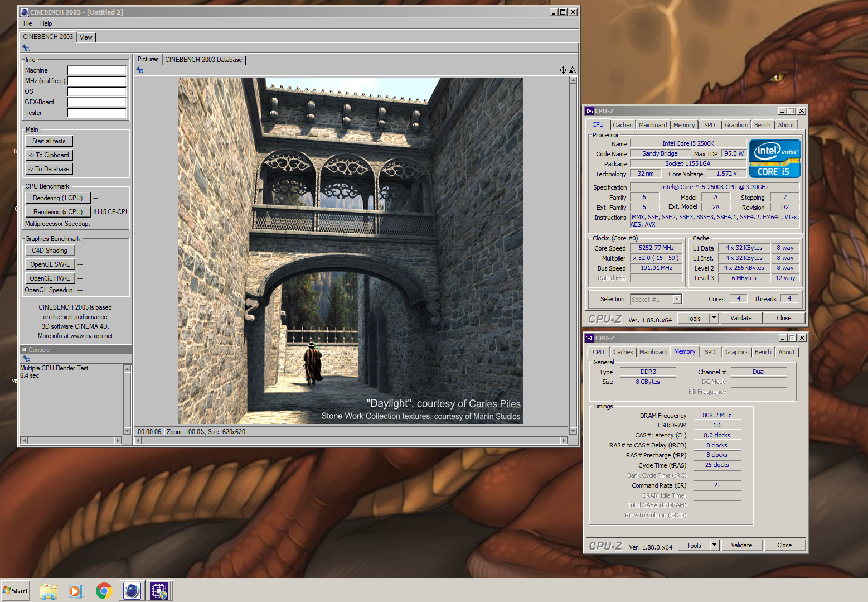Click the CINEBENCH title bar icon
The image size is (868, 602).
[x=25, y=12]
